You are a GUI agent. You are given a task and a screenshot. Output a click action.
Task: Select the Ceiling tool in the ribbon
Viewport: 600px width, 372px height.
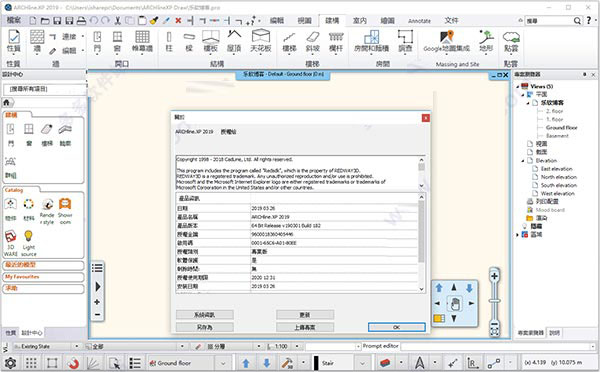(x=261, y=41)
